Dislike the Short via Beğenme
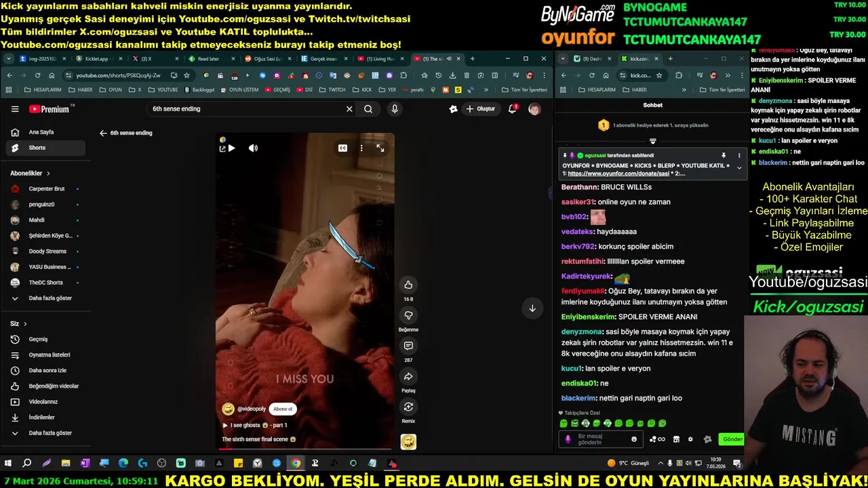 point(408,315)
